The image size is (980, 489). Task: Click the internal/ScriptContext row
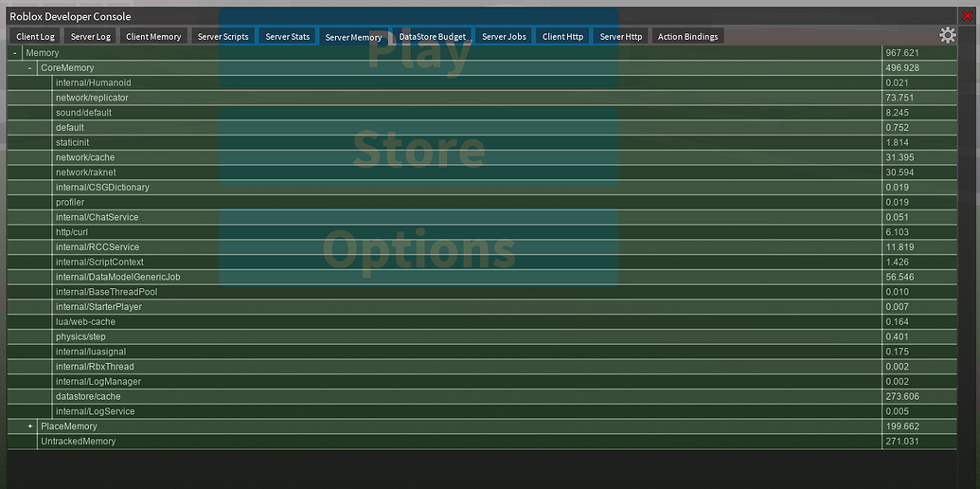[482, 262]
